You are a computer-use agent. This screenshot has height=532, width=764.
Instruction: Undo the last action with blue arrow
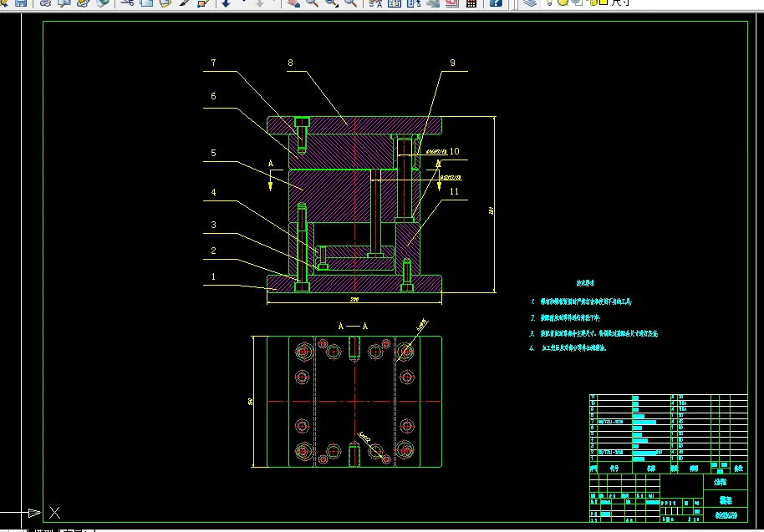tap(226, 3)
